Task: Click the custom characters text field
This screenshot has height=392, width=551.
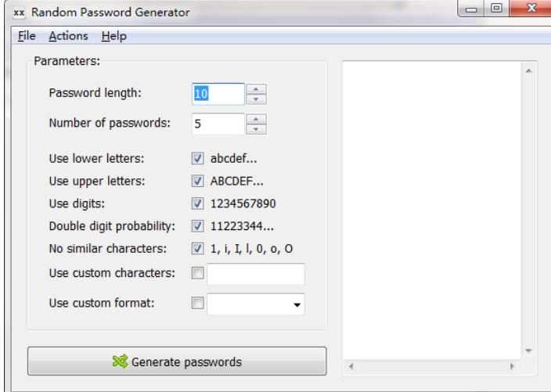Action: click(255, 274)
